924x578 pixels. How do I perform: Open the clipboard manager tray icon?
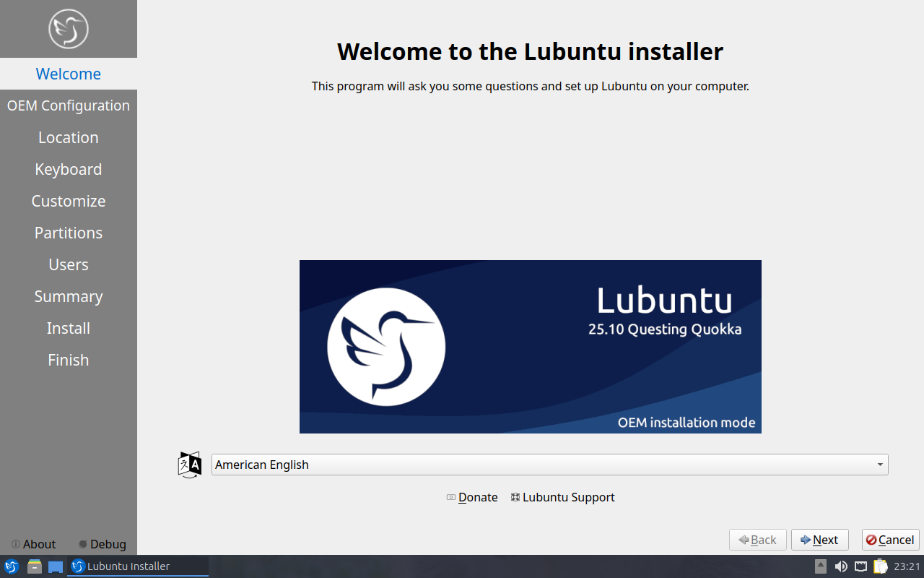click(880, 566)
